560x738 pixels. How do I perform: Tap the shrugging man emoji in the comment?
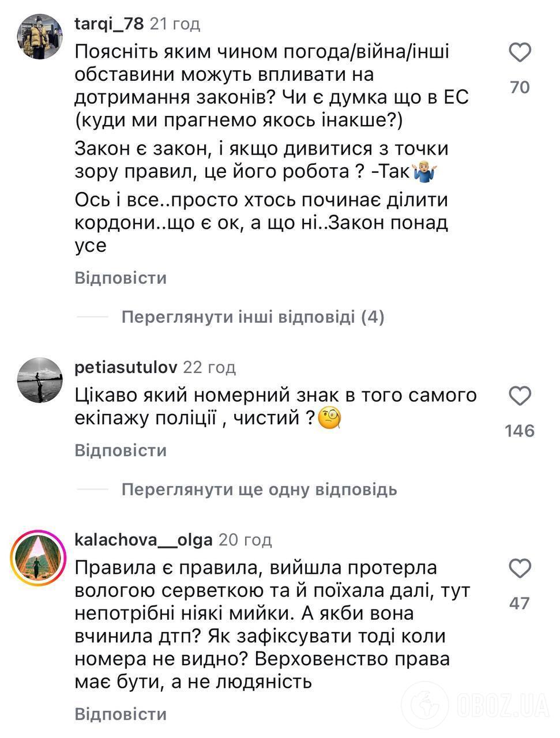(x=425, y=171)
